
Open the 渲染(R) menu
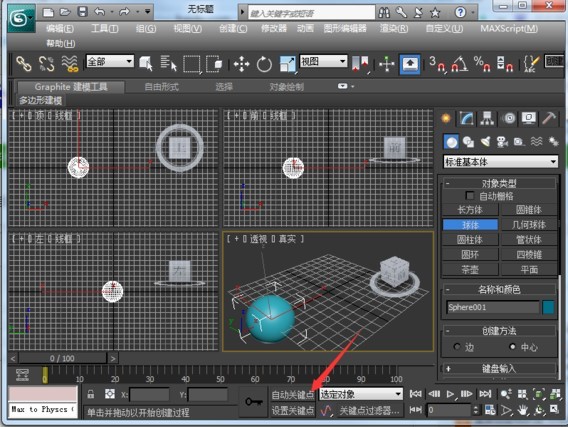(x=394, y=28)
